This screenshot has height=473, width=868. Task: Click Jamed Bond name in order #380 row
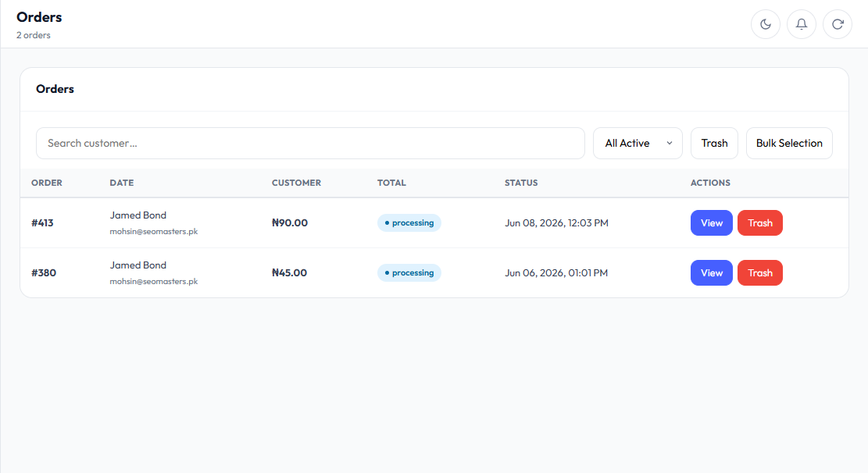(x=138, y=265)
